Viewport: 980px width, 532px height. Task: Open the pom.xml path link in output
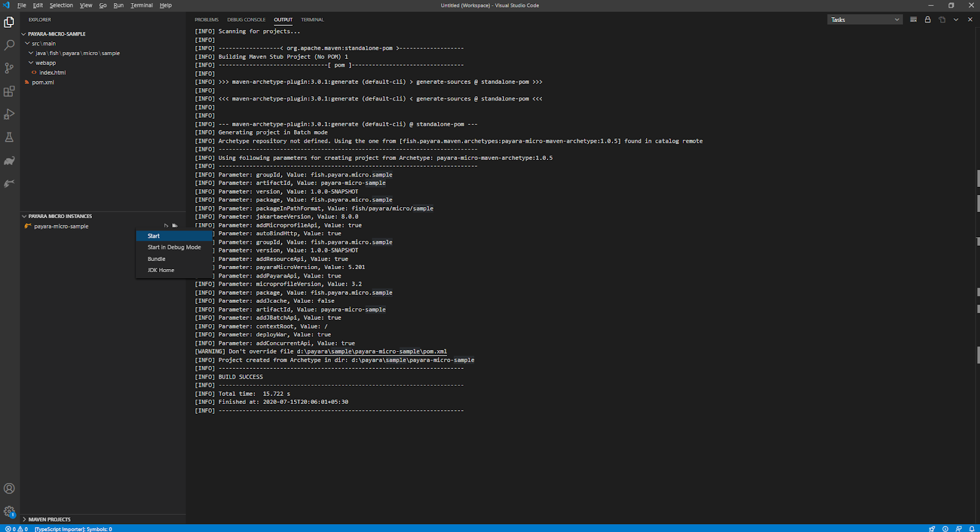371,352
